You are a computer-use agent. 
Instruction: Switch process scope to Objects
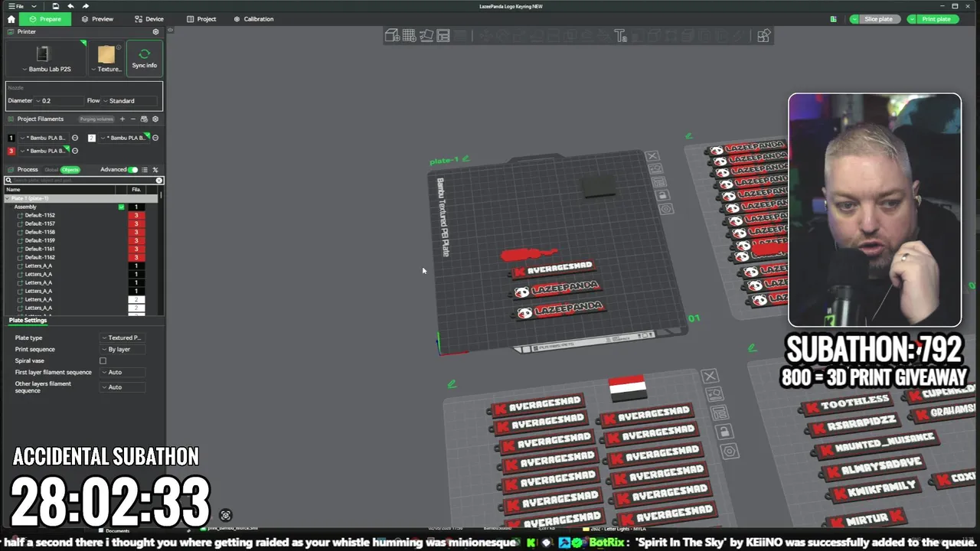(x=70, y=170)
